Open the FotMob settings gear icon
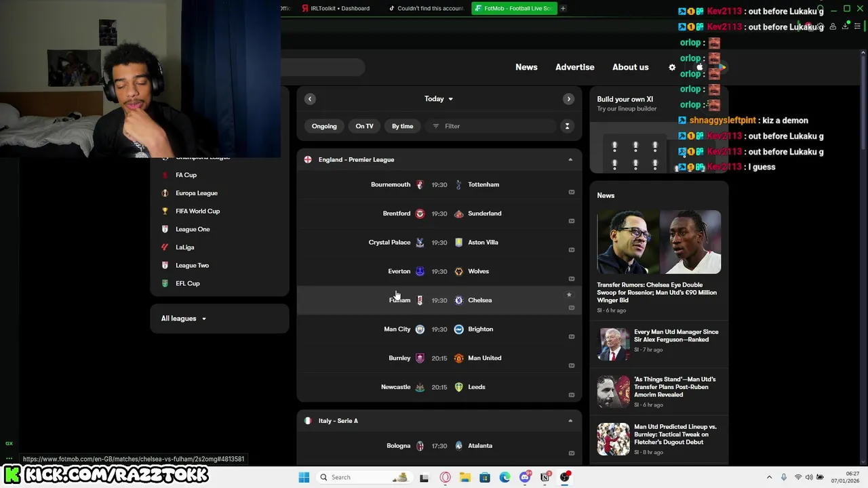 pyautogui.click(x=672, y=67)
